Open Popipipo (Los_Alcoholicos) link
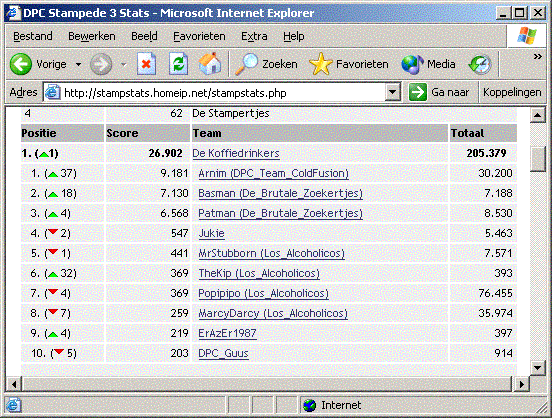This screenshot has width=552, height=418. (x=263, y=293)
